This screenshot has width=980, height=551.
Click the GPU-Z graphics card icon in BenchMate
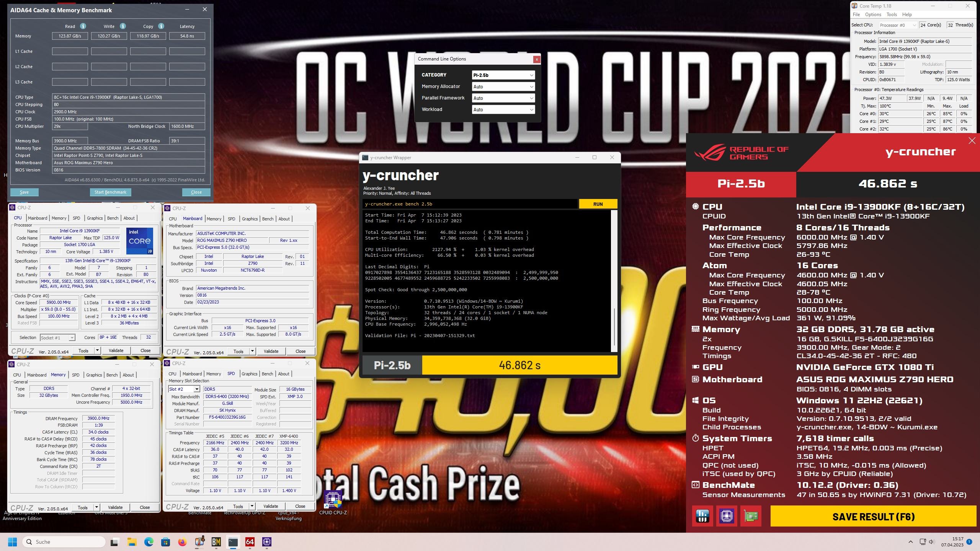(x=751, y=516)
